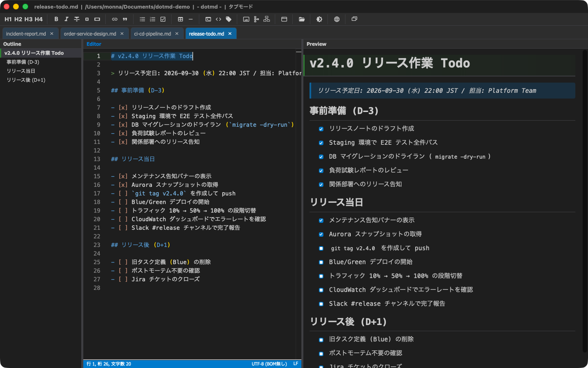
Task: Close the incident-report.md tab
Action: [52, 34]
